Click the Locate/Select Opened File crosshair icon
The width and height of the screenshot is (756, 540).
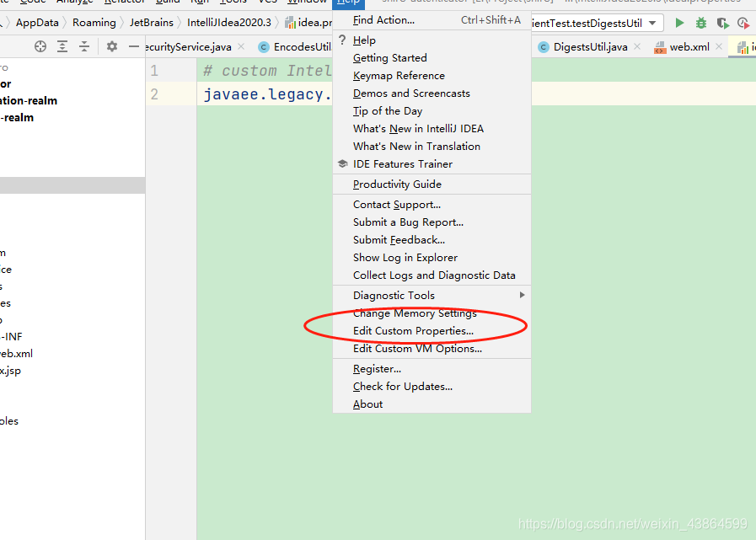(x=40, y=46)
